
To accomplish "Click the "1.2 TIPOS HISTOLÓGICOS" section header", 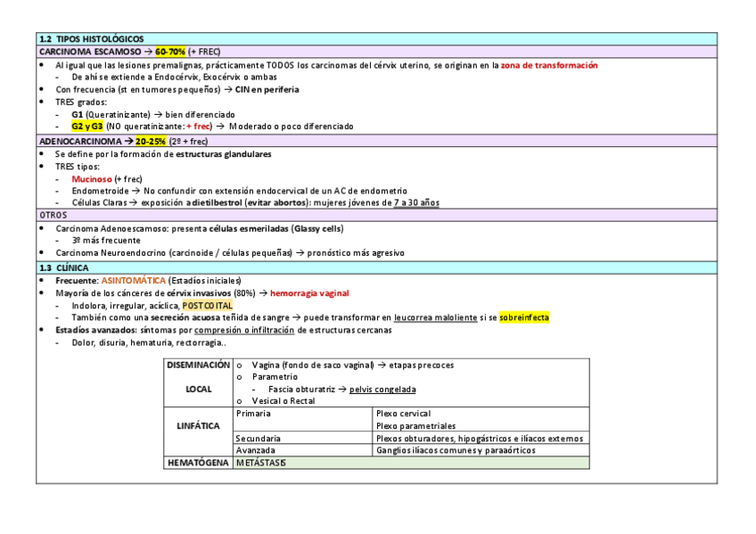I will click(x=91, y=40).
